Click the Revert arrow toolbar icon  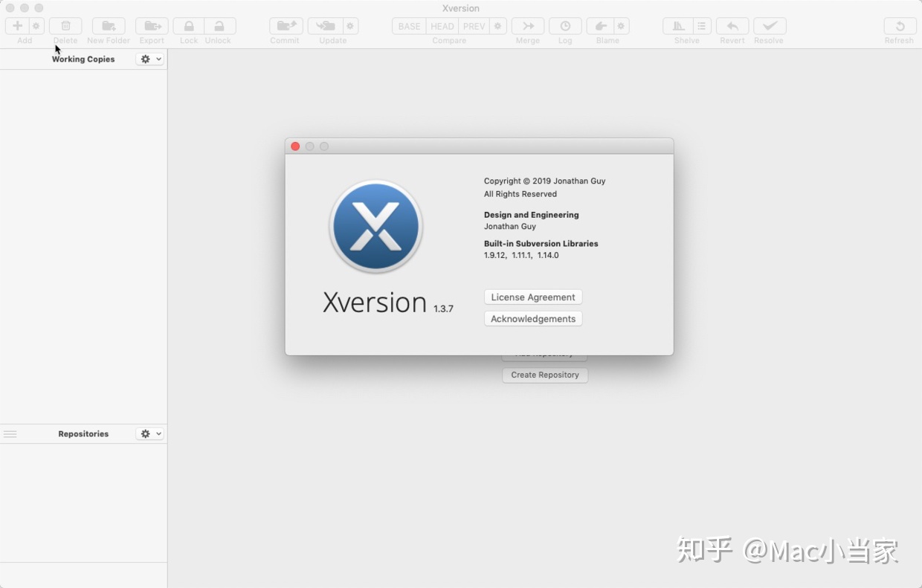732,26
